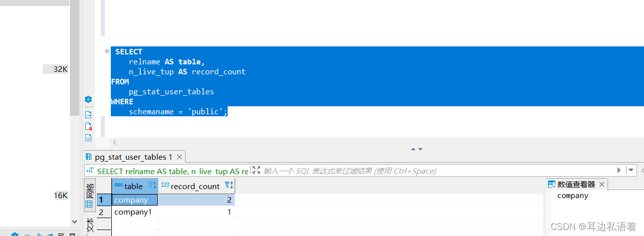644x236 pixels.
Task: Select the 'table' column header
Action: click(135, 186)
